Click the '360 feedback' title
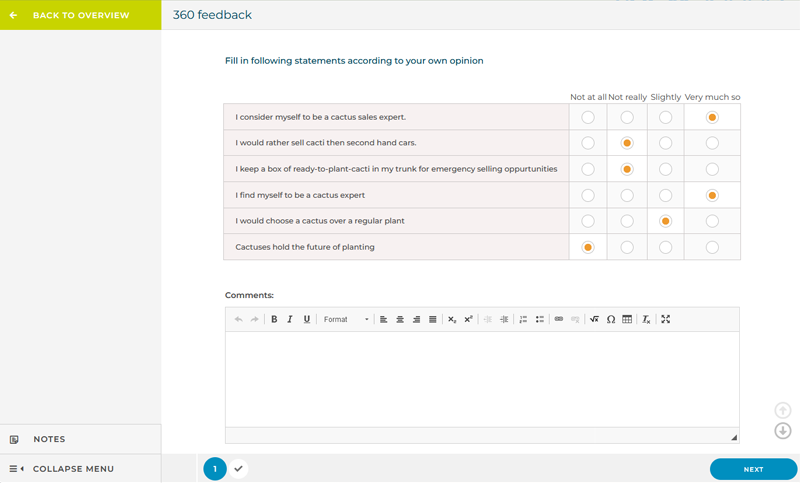 point(212,15)
